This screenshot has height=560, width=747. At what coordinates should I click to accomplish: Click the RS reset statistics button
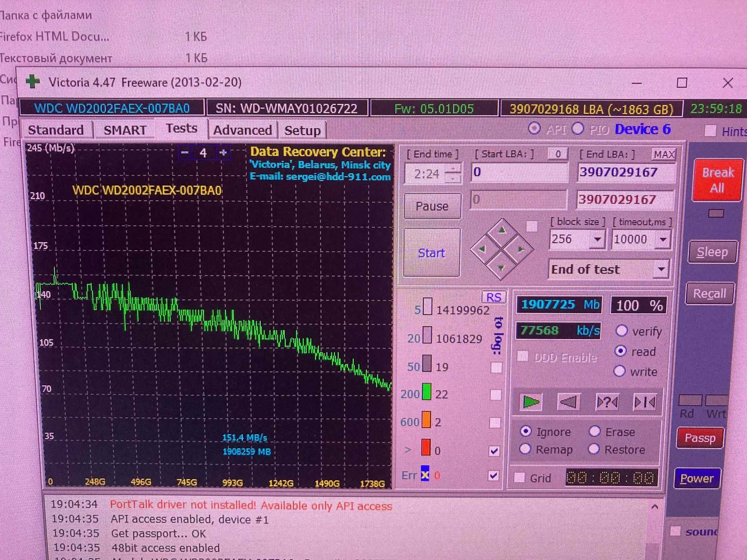494,297
